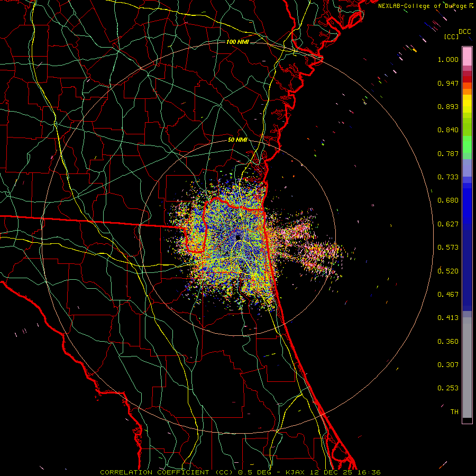
Task: Click the [CC] label near the color bar
Action: [452, 36]
